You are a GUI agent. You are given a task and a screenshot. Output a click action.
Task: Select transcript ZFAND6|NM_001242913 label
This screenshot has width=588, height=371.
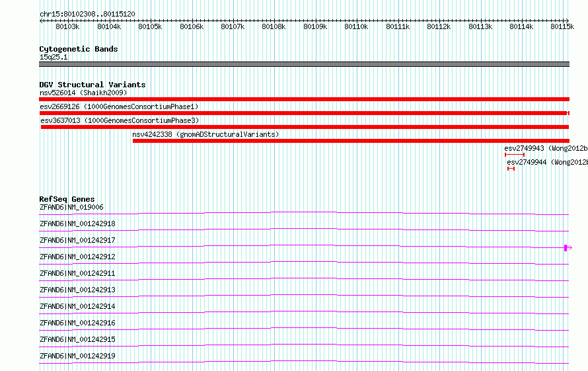pyautogui.click(x=77, y=290)
